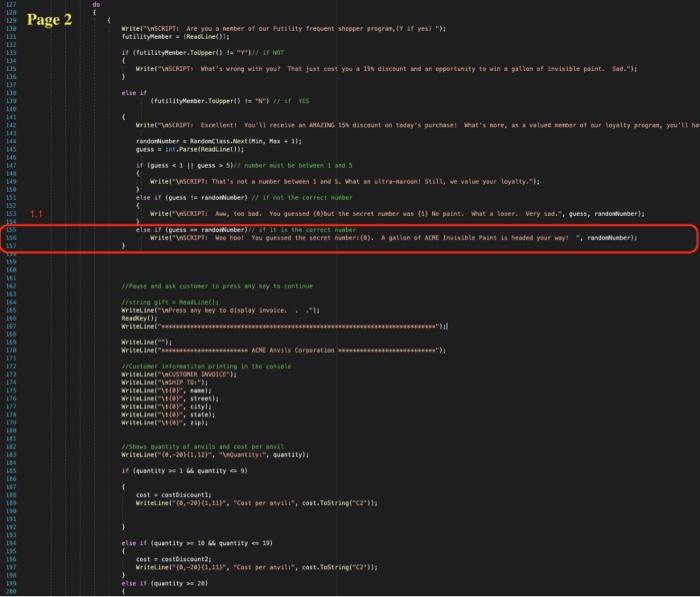700x597 pixels.
Task: Click the '//string gift = ReadLine();' comment
Action: (x=170, y=302)
